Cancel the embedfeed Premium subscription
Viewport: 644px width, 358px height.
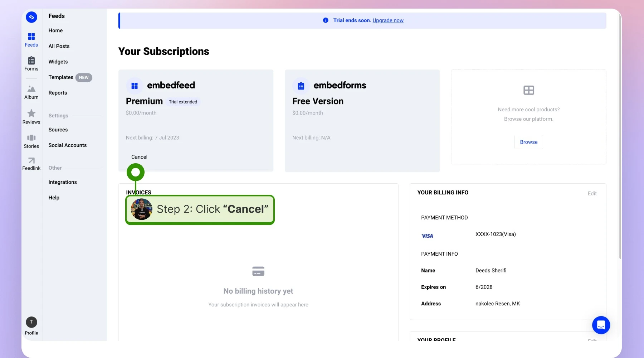[x=139, y=157]
